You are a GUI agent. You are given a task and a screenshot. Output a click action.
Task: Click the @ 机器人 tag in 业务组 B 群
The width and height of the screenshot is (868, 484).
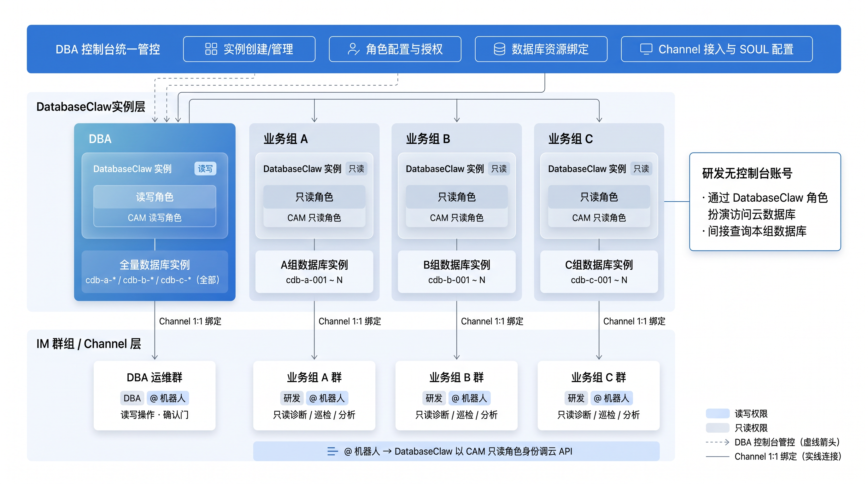(x=469, y=398)
